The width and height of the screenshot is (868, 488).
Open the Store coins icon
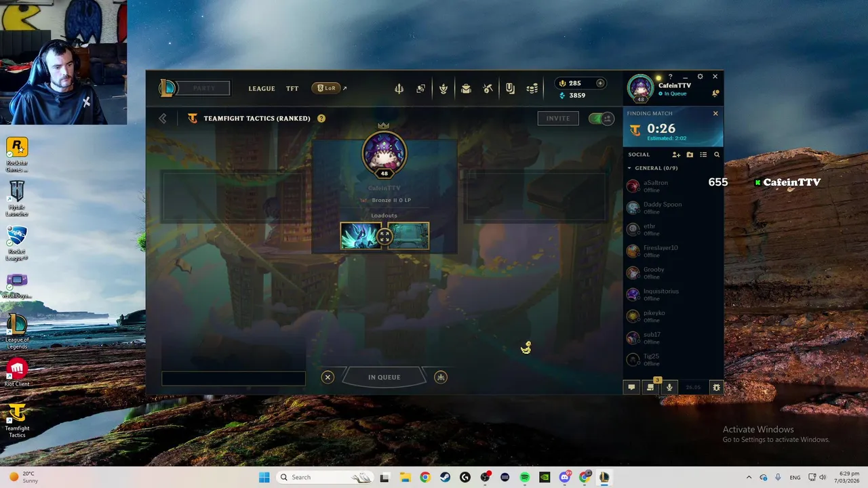532,89
